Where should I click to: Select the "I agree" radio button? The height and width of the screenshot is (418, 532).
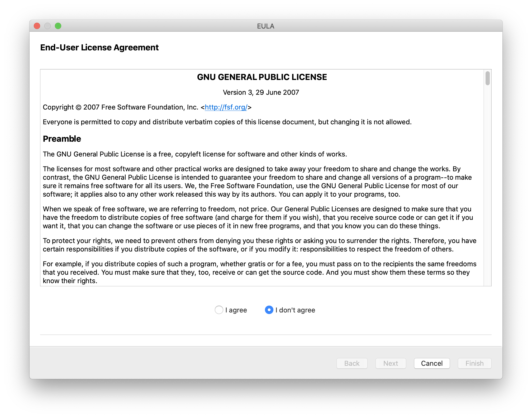(x=219, y=310)
